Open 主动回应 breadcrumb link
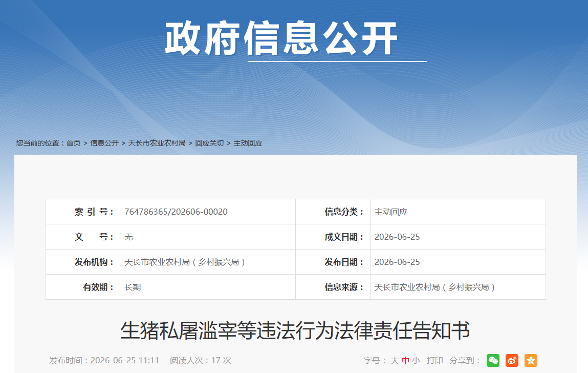Viewport: 588px width, 373px height. 248,143
